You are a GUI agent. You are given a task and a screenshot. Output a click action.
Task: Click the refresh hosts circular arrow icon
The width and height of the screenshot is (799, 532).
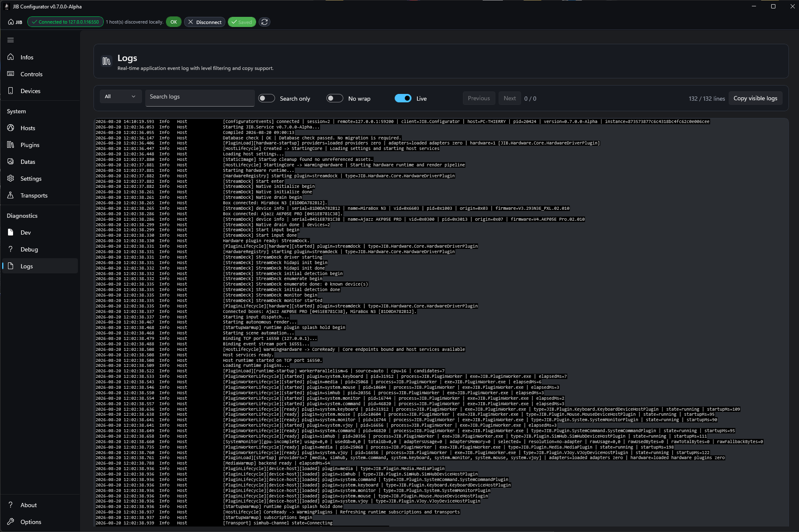265,22
